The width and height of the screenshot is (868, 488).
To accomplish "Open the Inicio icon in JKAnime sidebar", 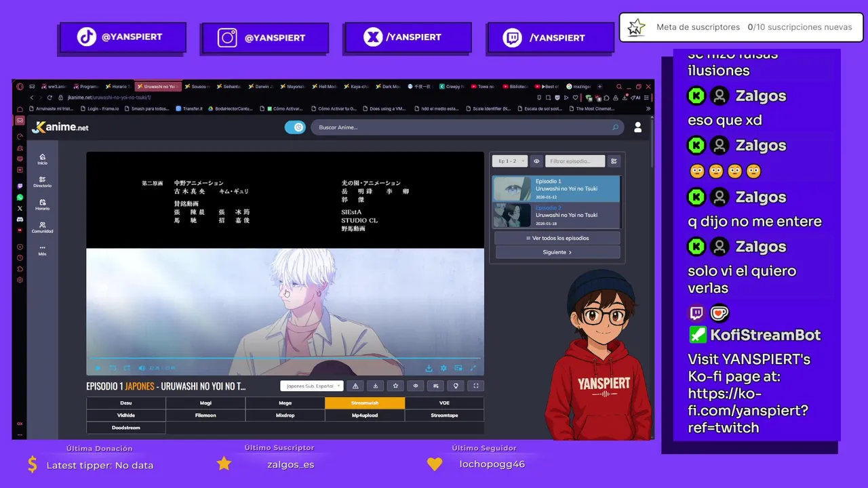I will tap(42, 159).
